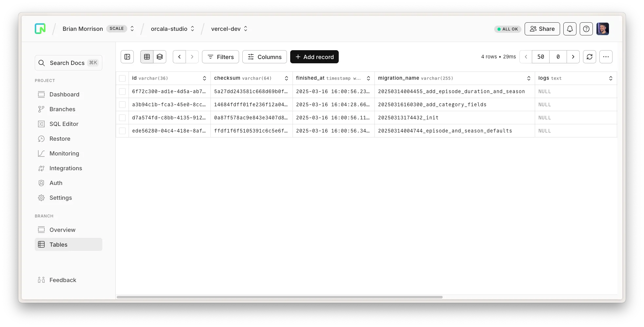Select finished_at cell 16:04:28.66

click(333, 105)
